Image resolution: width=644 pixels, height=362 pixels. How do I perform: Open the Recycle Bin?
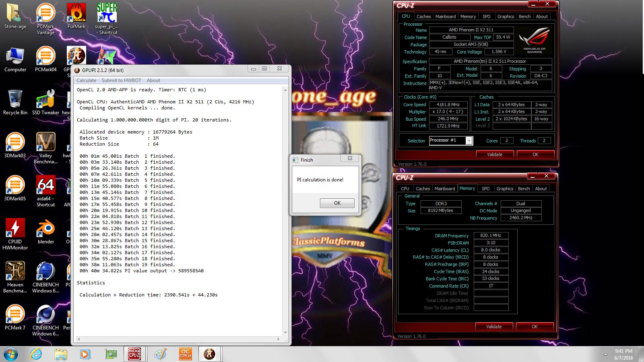click(15, 103)
